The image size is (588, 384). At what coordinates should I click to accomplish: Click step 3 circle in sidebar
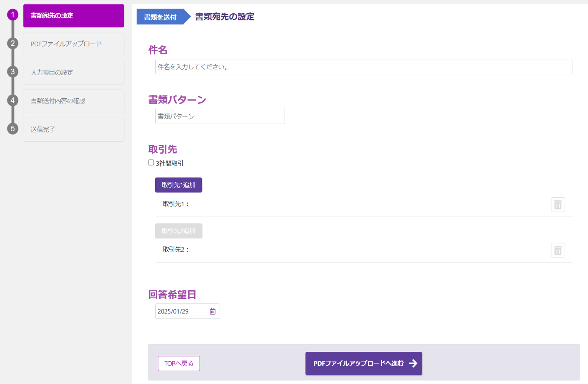tap(13, 72)
